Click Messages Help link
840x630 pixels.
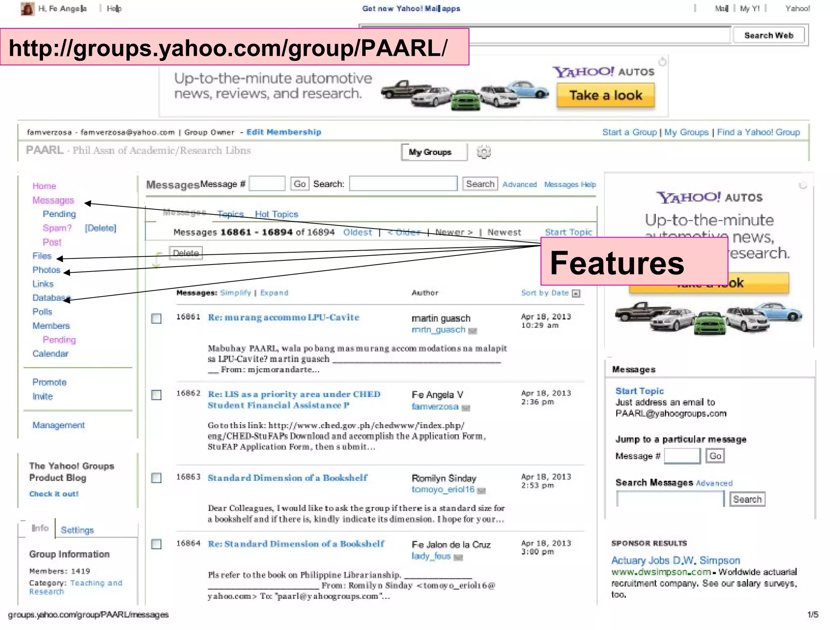click(570, 185)
